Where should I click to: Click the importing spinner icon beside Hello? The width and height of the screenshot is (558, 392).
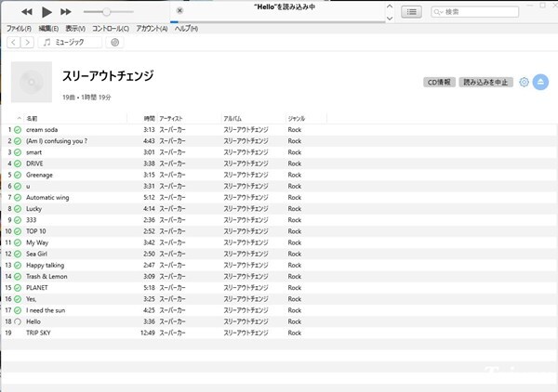[x=18, y=322]
